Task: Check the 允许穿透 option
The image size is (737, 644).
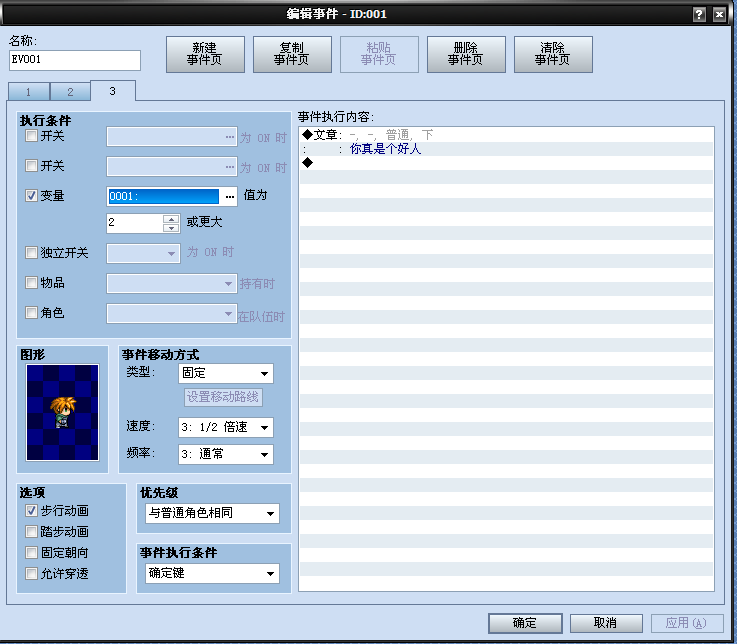Action: (31, 573)
